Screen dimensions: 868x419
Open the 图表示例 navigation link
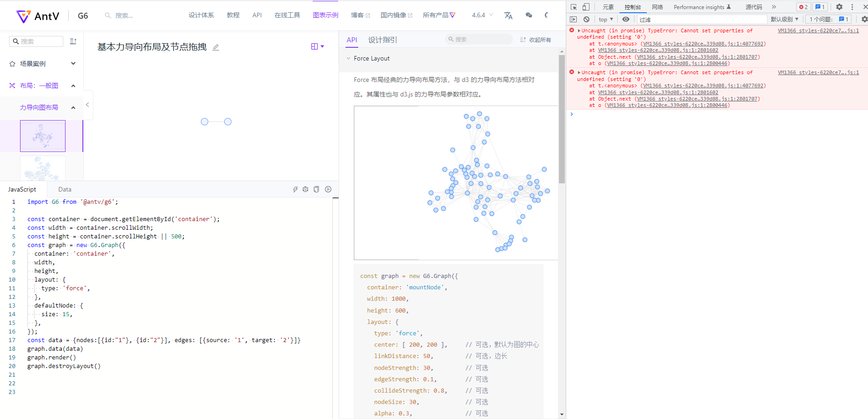325,15
